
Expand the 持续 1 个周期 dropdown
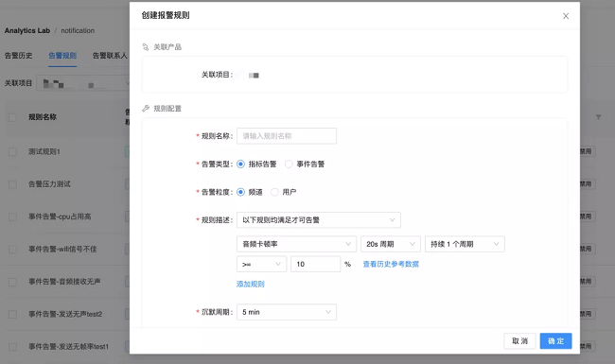pos(465,244)
